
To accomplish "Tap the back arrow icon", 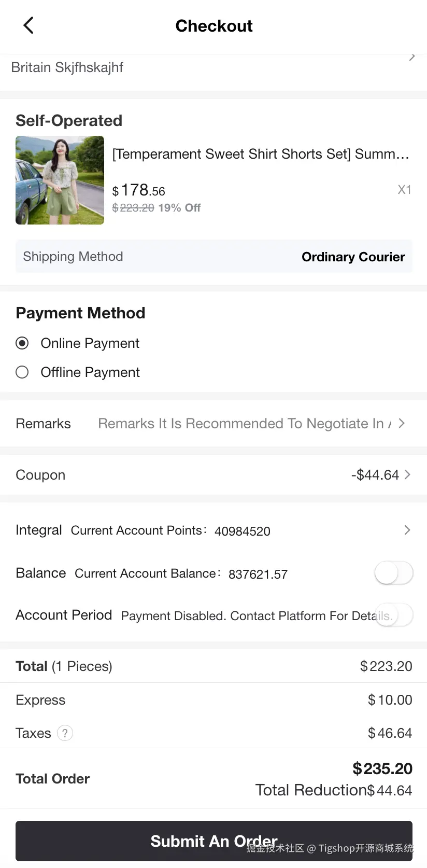I will coord(29,25).
